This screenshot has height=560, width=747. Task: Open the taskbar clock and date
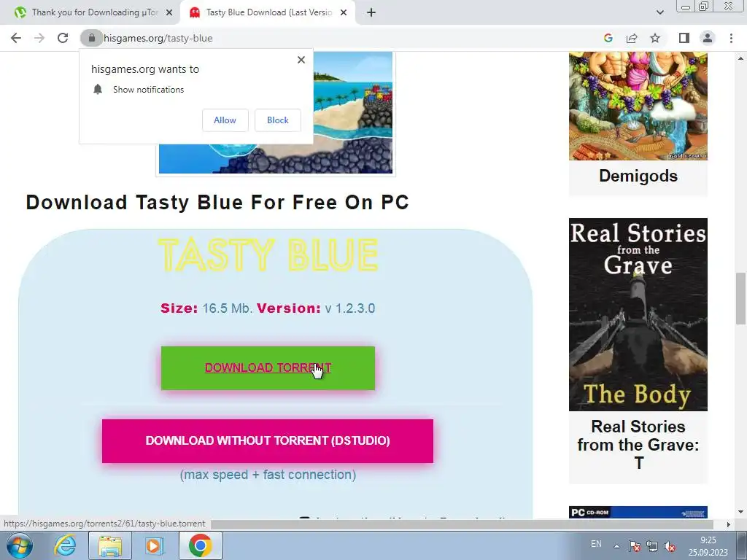[708, 546]
